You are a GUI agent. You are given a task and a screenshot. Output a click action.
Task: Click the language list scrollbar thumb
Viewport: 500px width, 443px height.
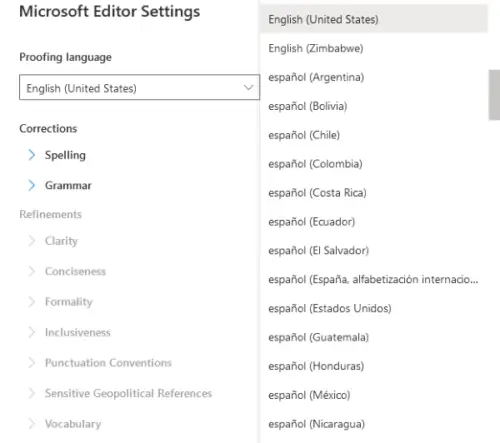pyautogui.click(x=494, y=95)
